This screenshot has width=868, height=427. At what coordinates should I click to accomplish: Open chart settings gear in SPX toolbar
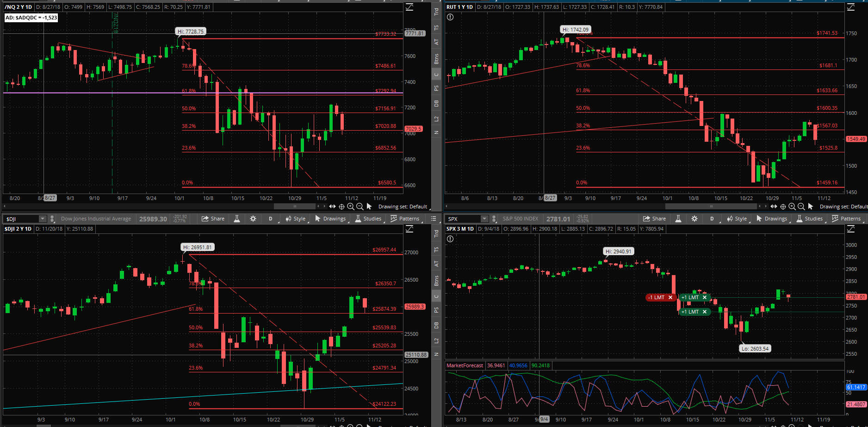point(694,219)
